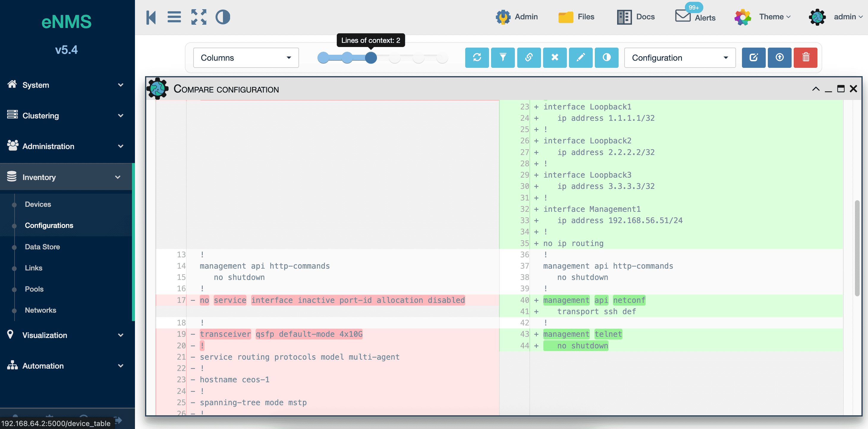Toggle fullscreen with the expand arrows icon
Viewport: 868px width, 429px height.
pos(199,17)
